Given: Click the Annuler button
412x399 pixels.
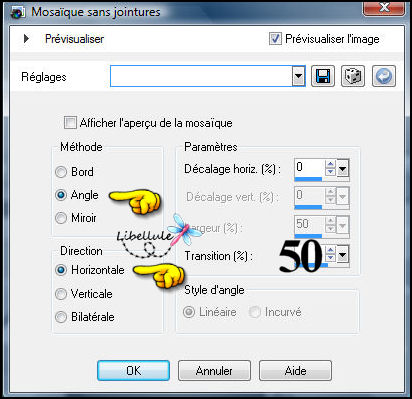Looking at the screenshot, I should click(x=214, y=370).
